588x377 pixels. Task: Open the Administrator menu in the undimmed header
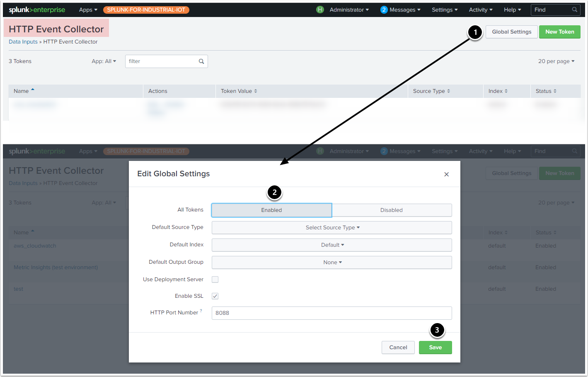click(x=349, y=10)
